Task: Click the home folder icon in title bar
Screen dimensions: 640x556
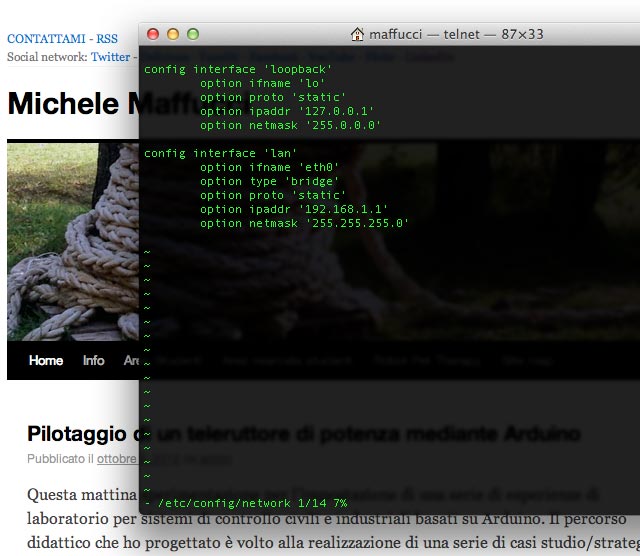Action: click(x=357, y=34)
